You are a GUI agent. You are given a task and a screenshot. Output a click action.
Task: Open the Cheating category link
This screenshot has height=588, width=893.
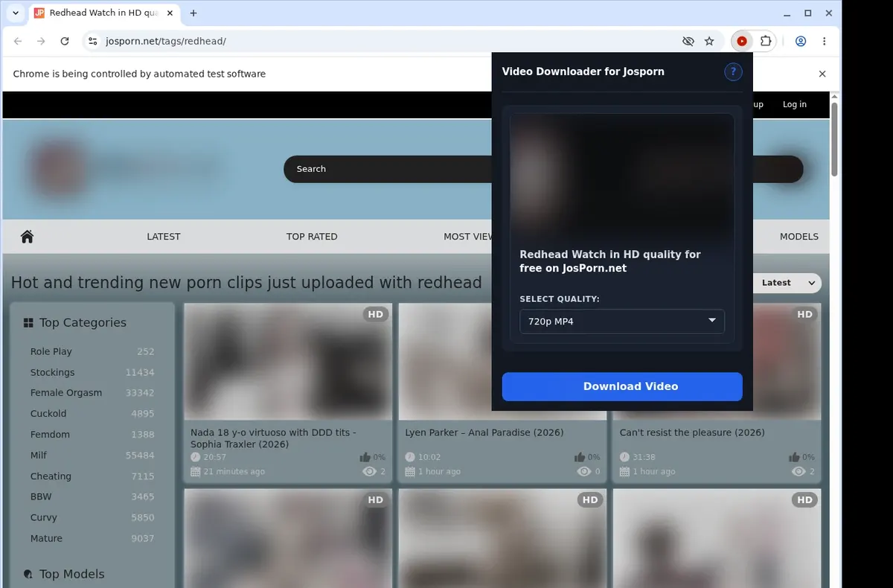(51, 476)
